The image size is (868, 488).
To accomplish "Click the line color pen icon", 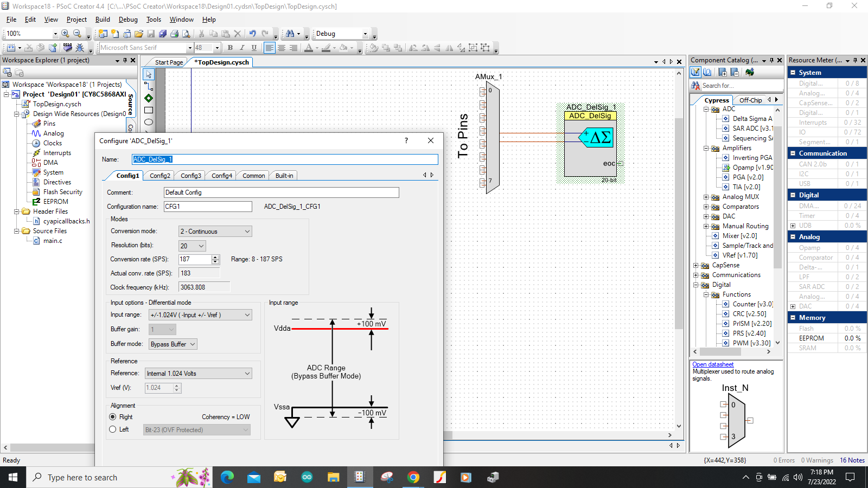I will pos(326,48).
